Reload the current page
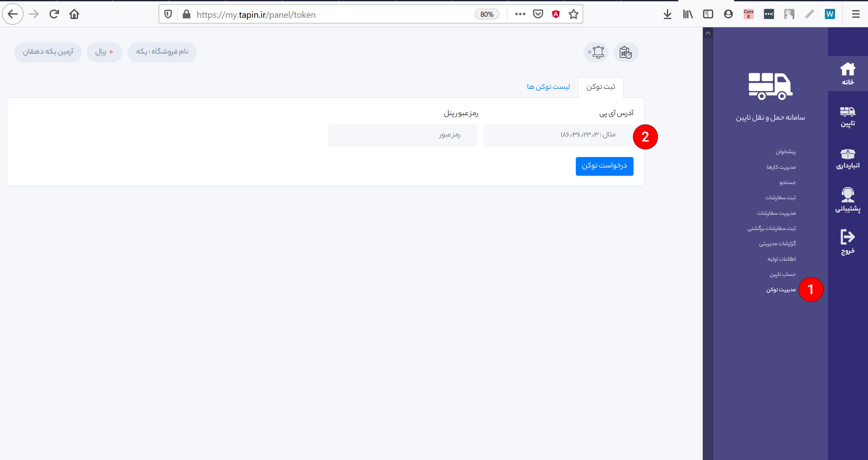Image resolution: width=868 pixels, height=460 pixels. click(x=54, y=14)
